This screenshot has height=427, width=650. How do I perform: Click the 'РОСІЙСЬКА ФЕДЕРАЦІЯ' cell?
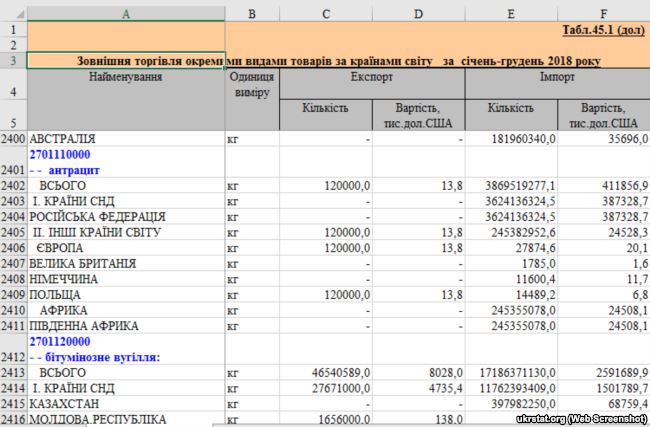pos(126,217)
